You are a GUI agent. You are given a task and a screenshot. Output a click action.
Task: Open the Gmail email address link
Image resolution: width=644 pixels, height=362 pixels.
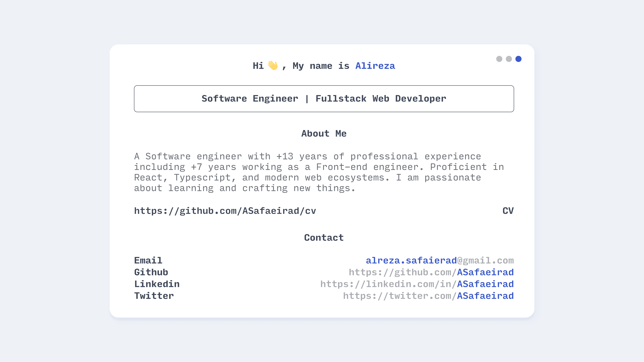click(439, 260)
